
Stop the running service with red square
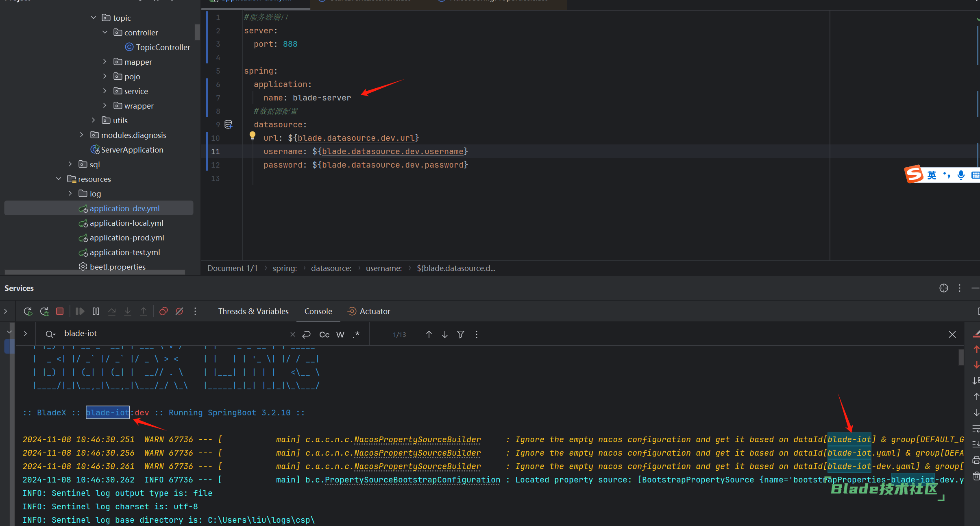(x=60, y=311)
